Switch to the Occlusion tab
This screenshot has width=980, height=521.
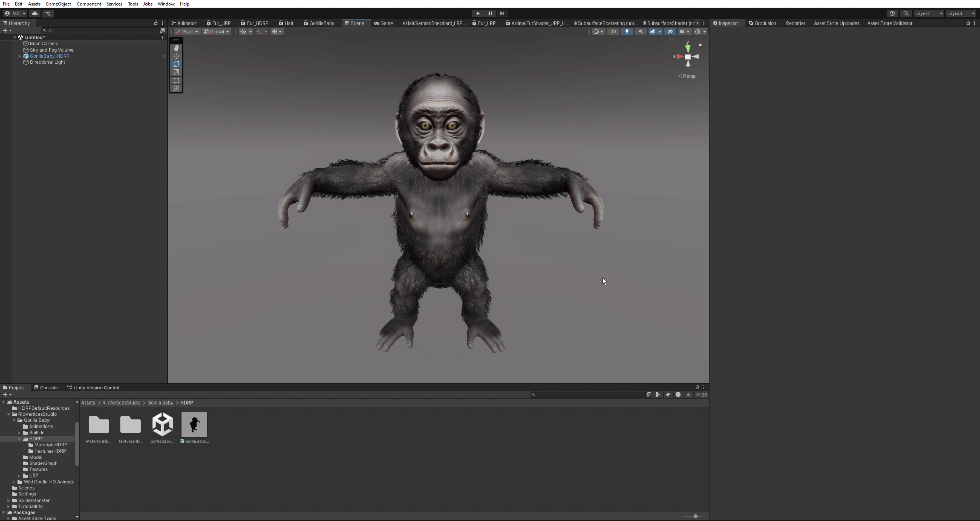763,23
